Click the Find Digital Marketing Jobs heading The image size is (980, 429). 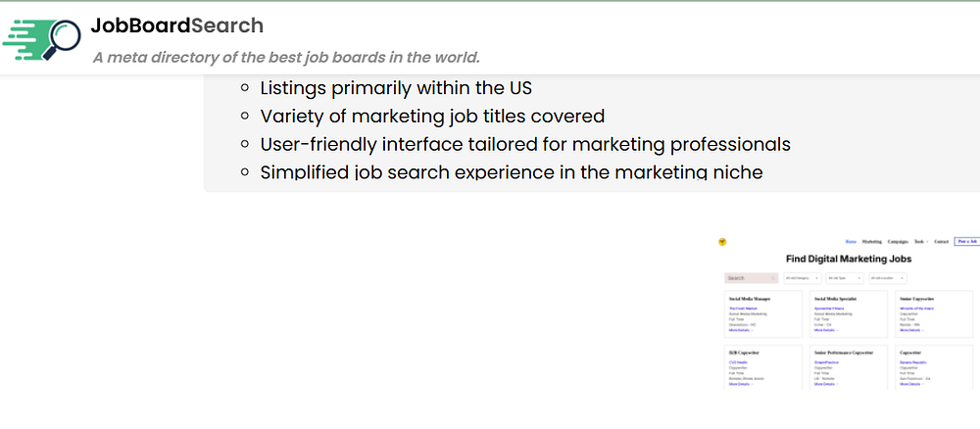[x=849, y=260]
